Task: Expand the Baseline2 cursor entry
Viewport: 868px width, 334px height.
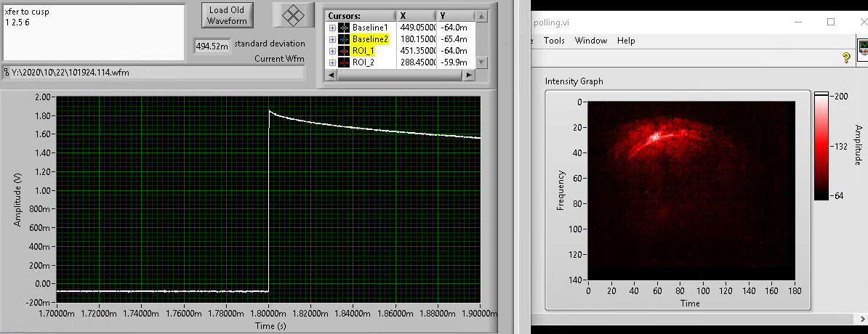Action: pyautogui.click(x=333, y=39)
